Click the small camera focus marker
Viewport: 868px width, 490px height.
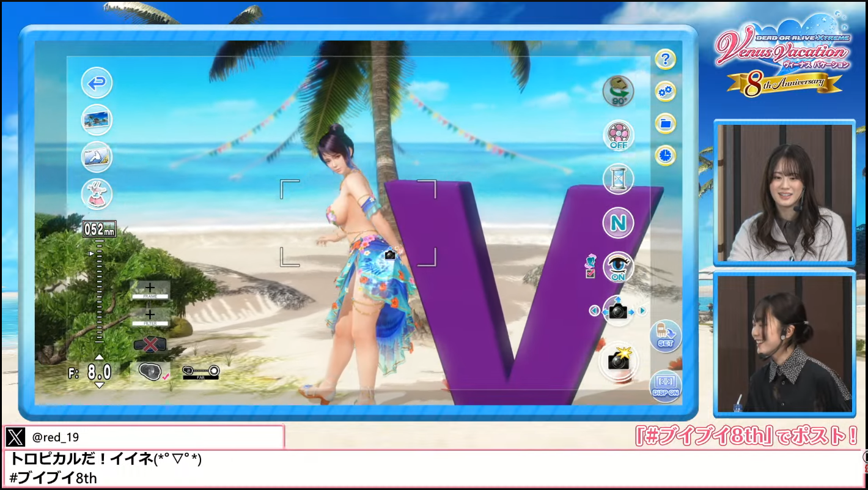point(390,254)
